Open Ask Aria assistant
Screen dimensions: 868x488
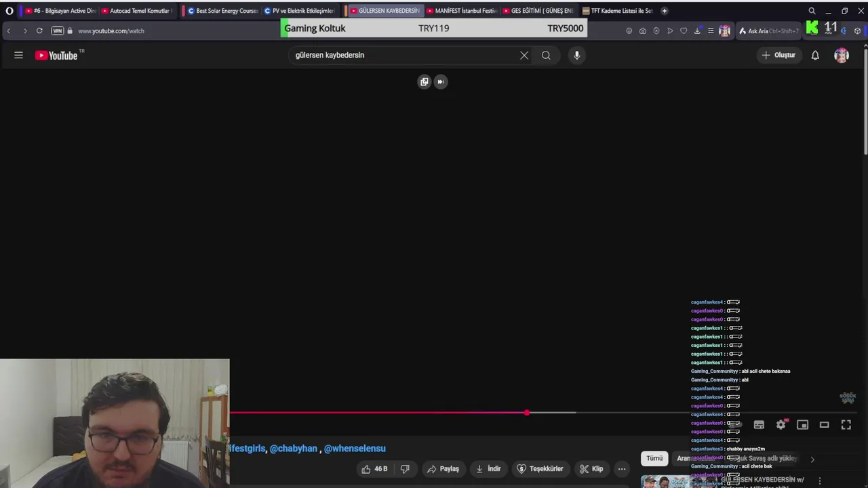[x=769, y=30]
